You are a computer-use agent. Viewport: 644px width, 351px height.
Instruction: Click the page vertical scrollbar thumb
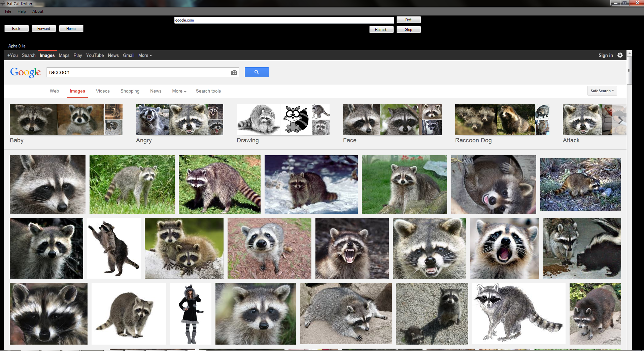coord(629,70)
